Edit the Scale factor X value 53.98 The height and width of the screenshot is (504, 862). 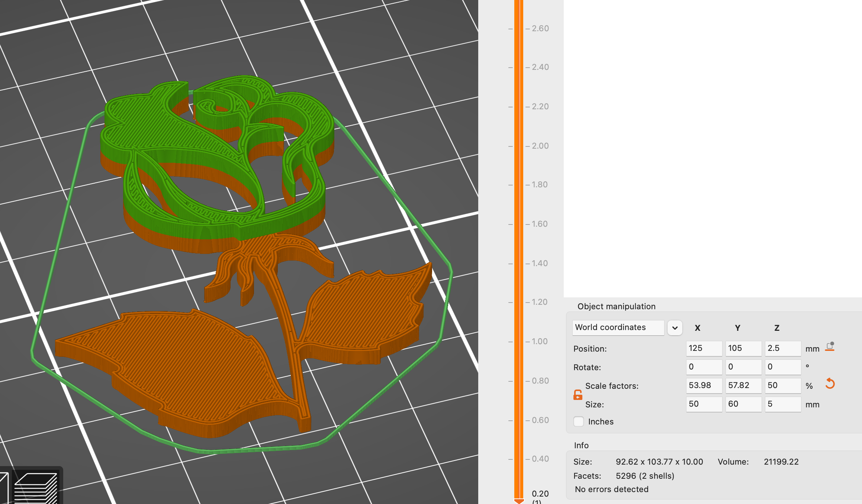pos(704,385)
